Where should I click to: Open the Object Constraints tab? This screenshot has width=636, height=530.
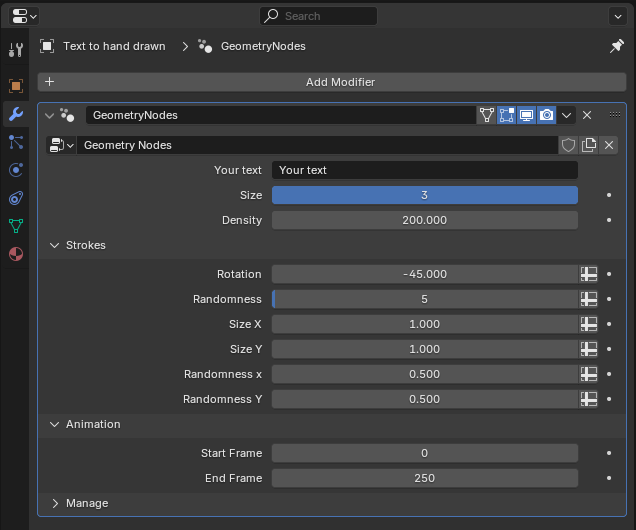[16, 198]
